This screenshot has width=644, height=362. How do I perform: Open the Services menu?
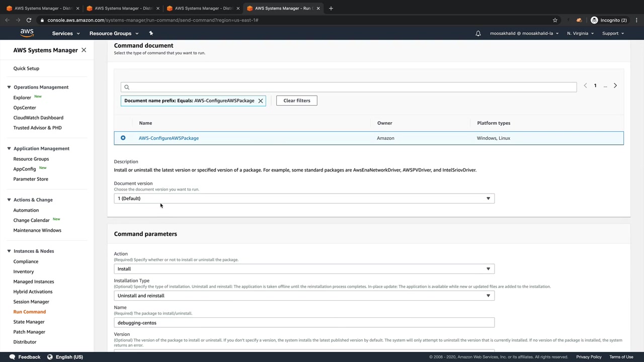[x=66, y=33]
